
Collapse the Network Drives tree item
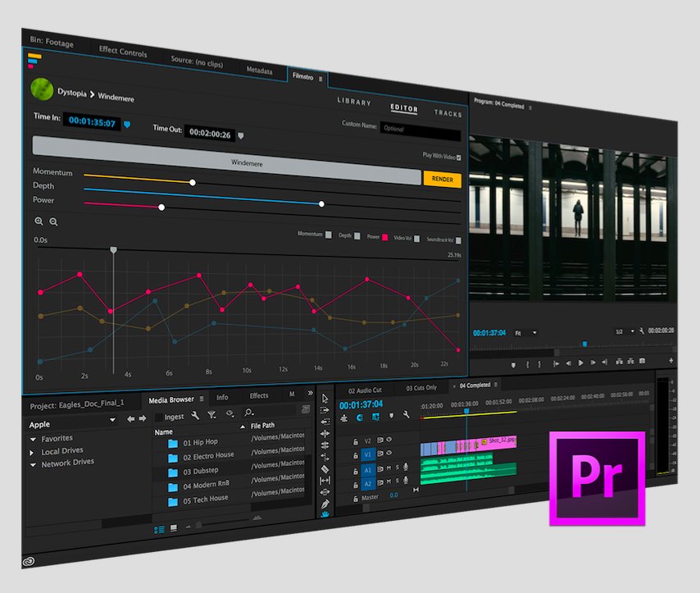click(33, 465)
